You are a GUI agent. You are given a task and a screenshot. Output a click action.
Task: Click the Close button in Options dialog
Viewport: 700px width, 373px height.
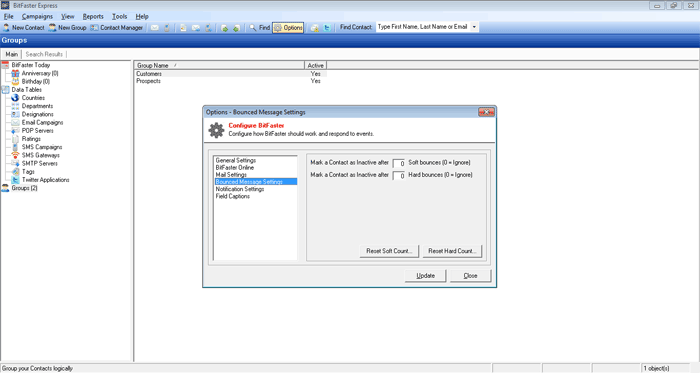coord(471,276)
